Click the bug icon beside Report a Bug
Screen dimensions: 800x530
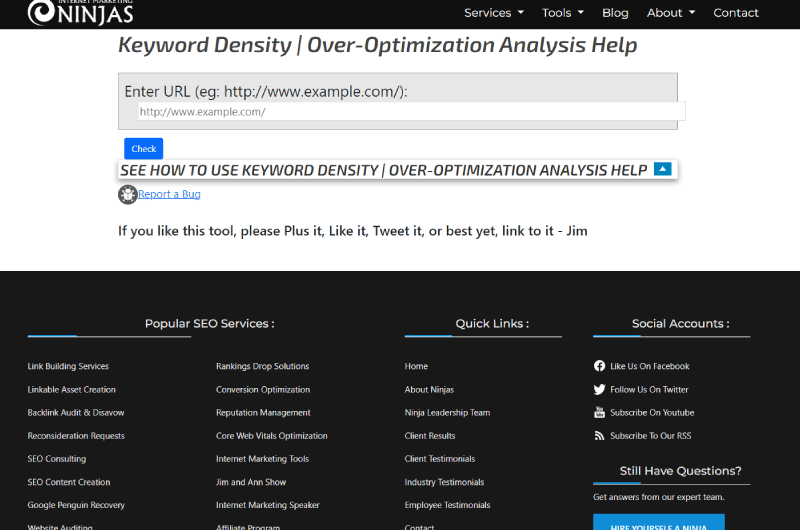tap(128, 194)
